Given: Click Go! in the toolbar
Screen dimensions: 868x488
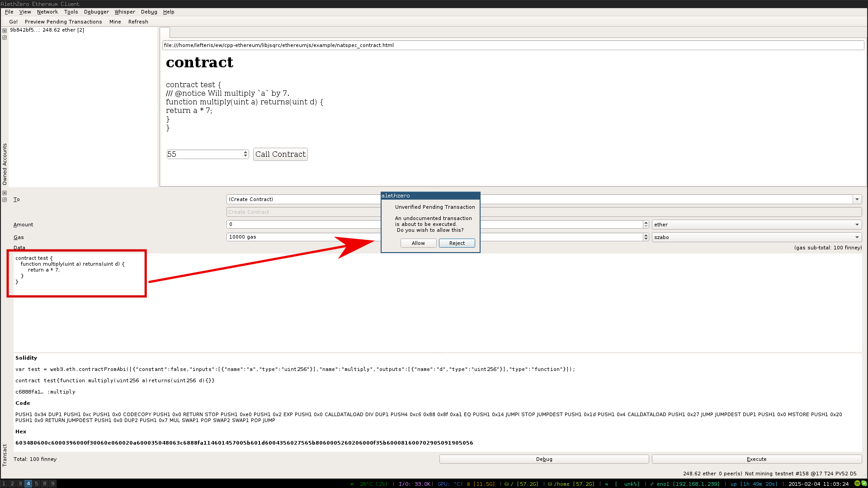Looking at the screenshot, I should 14,22.
